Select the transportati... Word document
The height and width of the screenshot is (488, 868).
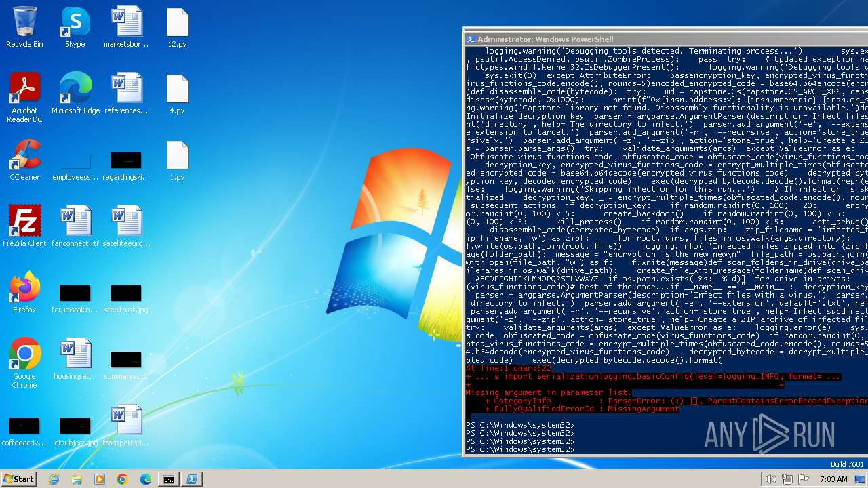(x=126, y=426)
